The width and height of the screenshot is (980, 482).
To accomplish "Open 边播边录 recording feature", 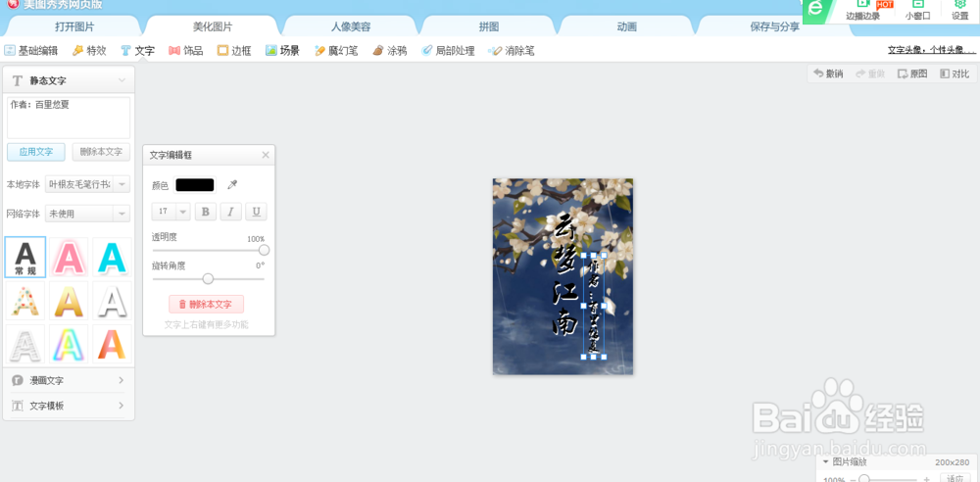I will (863, 11).
